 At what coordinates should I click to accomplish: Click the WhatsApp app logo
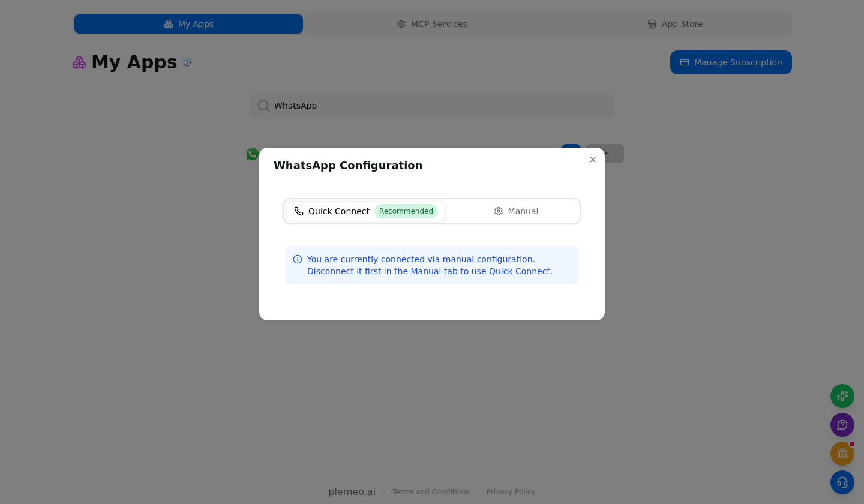pos(253,154)
